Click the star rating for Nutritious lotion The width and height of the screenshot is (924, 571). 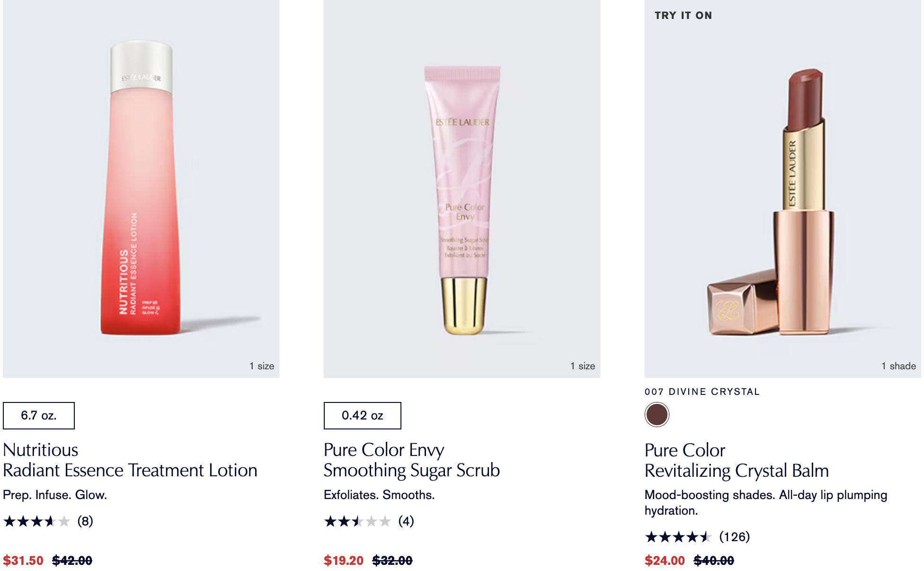click(36, 521)
